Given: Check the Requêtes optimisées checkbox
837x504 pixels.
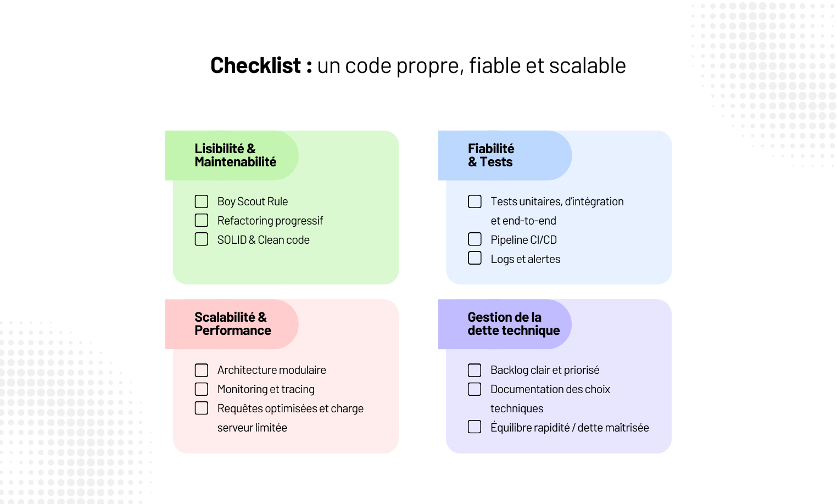Looking at the screenshot, I should click(202, 408).
